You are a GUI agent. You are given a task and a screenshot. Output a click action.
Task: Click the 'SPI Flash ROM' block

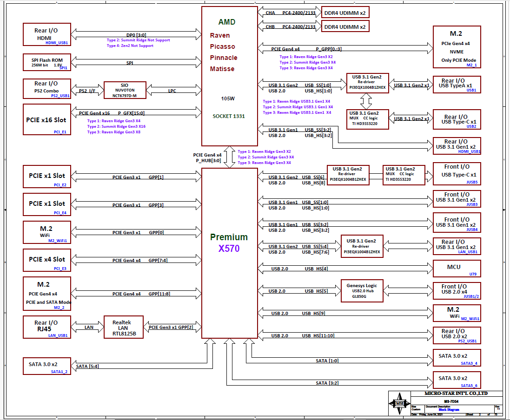[x=47, y=62]
